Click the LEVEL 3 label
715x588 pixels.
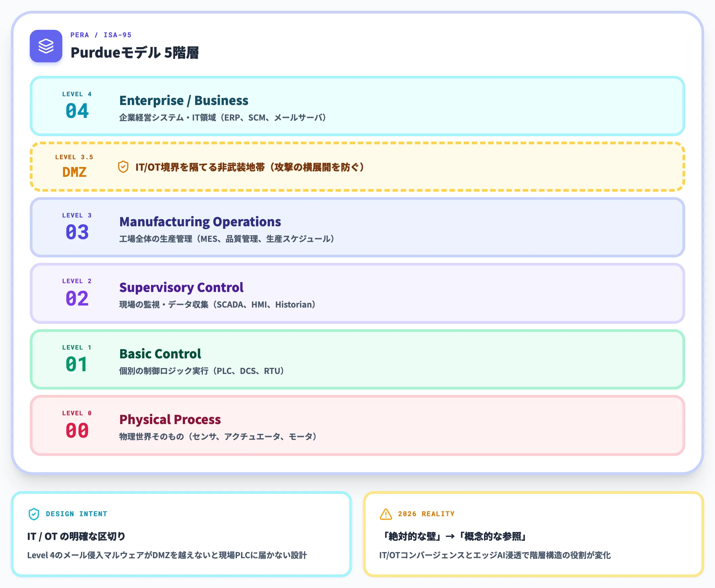(77, 215)
